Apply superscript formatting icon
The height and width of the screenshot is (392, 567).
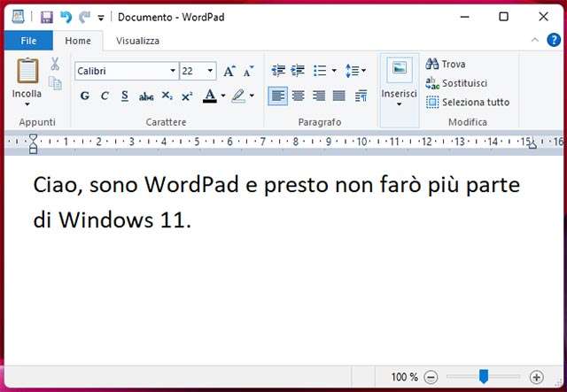pos(187,96)
